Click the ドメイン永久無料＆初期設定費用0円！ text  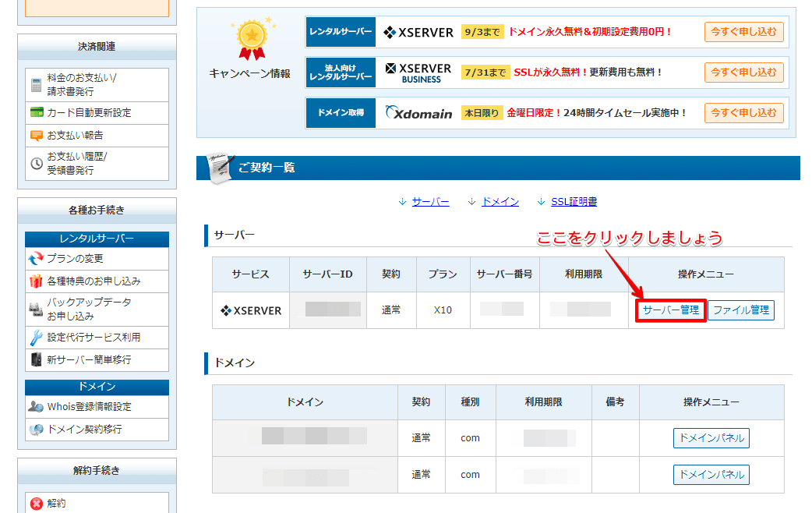(590, 32)
